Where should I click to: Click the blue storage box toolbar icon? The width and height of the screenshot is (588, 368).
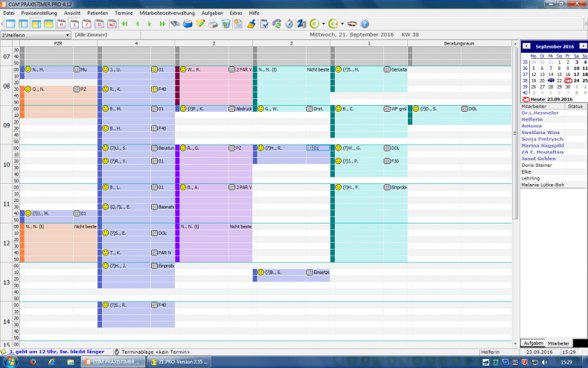point(188,24)
